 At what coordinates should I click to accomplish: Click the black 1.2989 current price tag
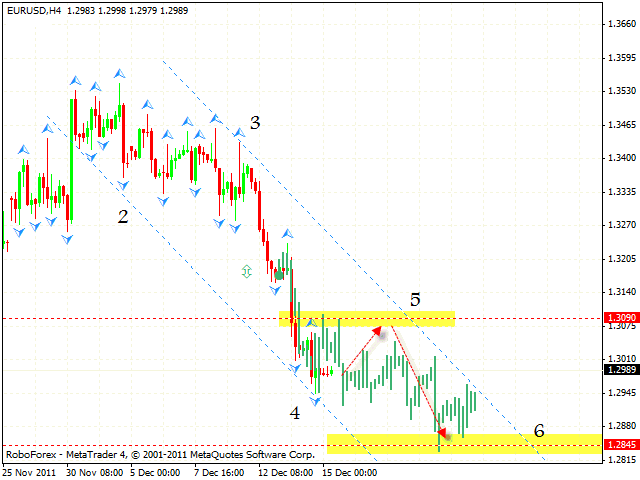click(x=621, y=370)
